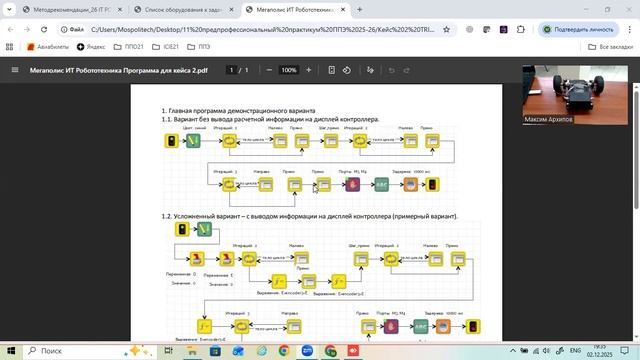This screenshot has height=360, width=640.
Task: Toggle the PDF sidebar menu
Action: pyautogui.click(x=15, y=70)
